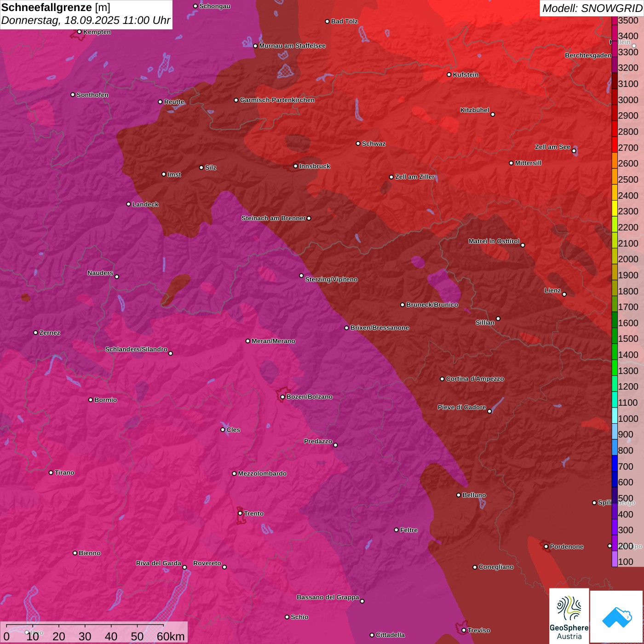Click the blue mountain logo icon
The image size is (644, 644).
click(x=617, y=617)
